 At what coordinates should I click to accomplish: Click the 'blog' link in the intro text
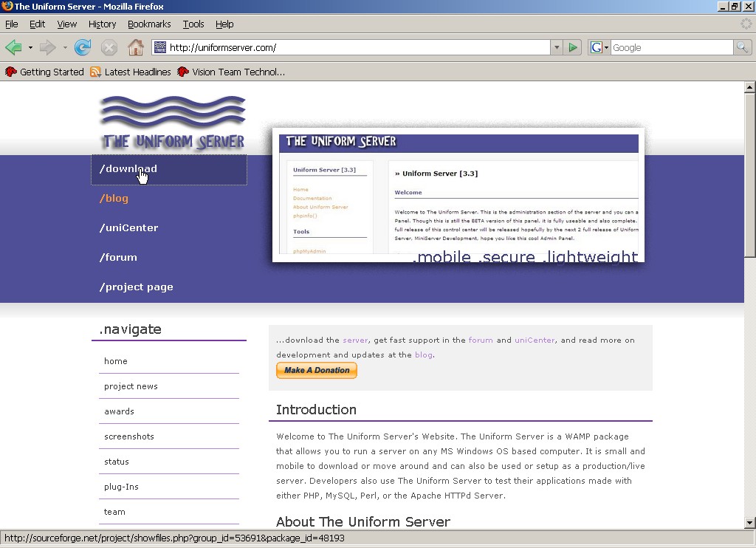tap(423, 355)
